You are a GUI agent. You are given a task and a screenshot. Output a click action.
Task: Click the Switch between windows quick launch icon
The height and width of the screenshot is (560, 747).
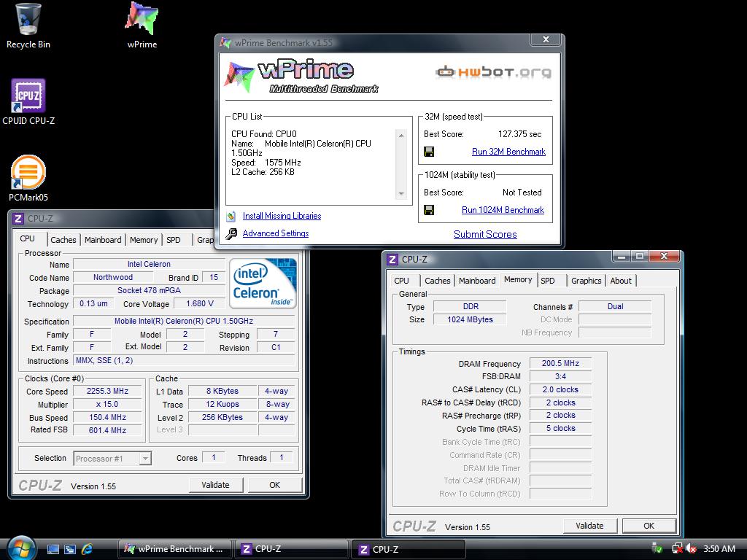click(69, 549)
